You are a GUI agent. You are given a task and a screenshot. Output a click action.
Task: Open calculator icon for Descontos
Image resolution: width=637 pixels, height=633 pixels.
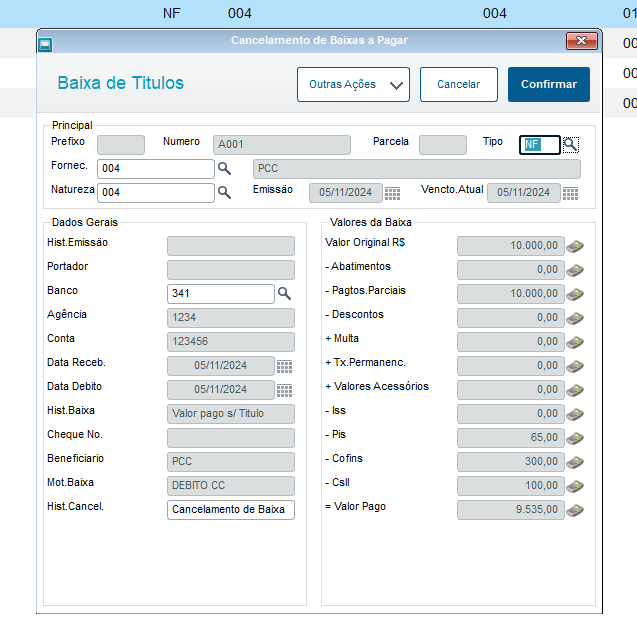(575, 318)
